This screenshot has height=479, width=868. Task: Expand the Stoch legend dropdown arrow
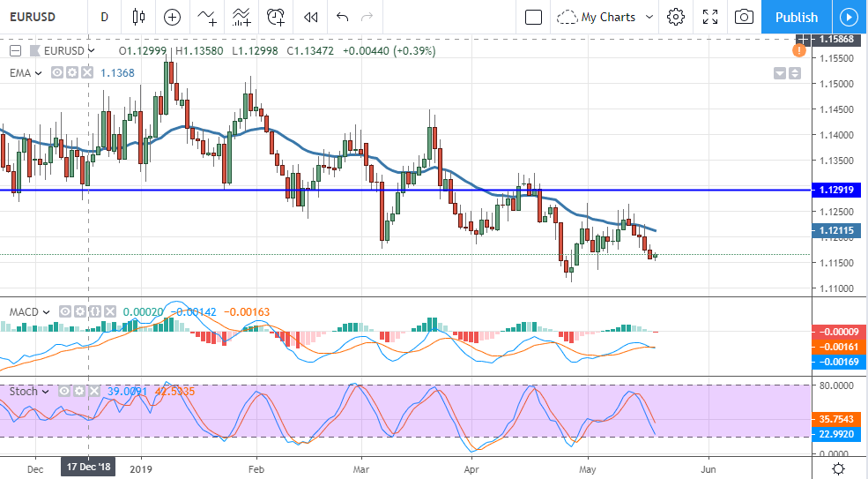click(x=47, y=391)
